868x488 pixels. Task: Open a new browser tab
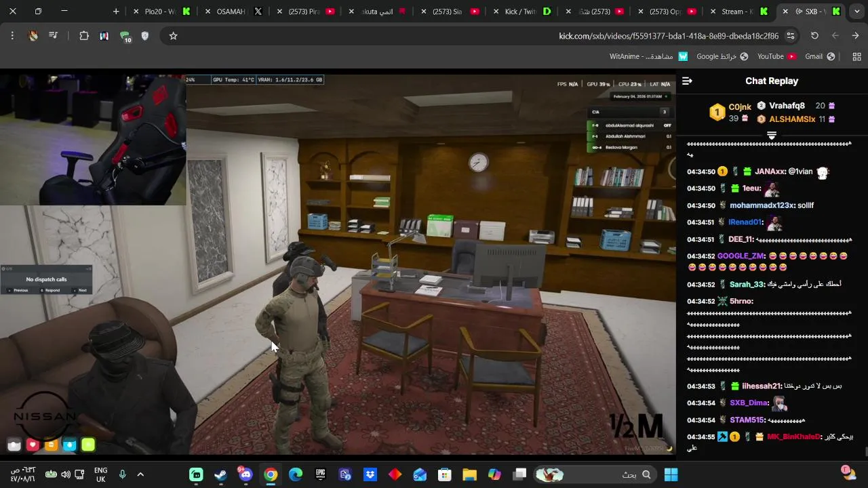pyautogui.click(x=116, y=12)
